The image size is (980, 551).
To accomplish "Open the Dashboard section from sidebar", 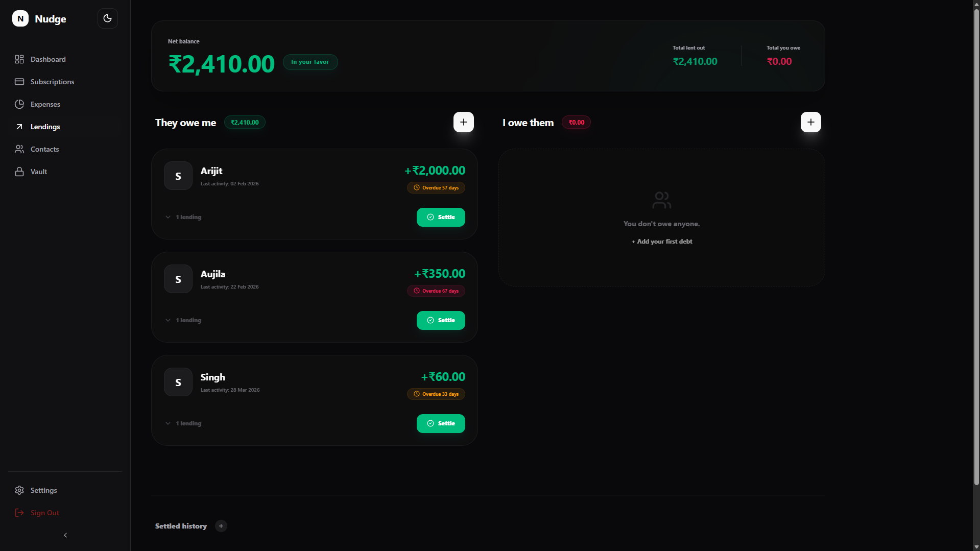I will [x=47, y=59].
